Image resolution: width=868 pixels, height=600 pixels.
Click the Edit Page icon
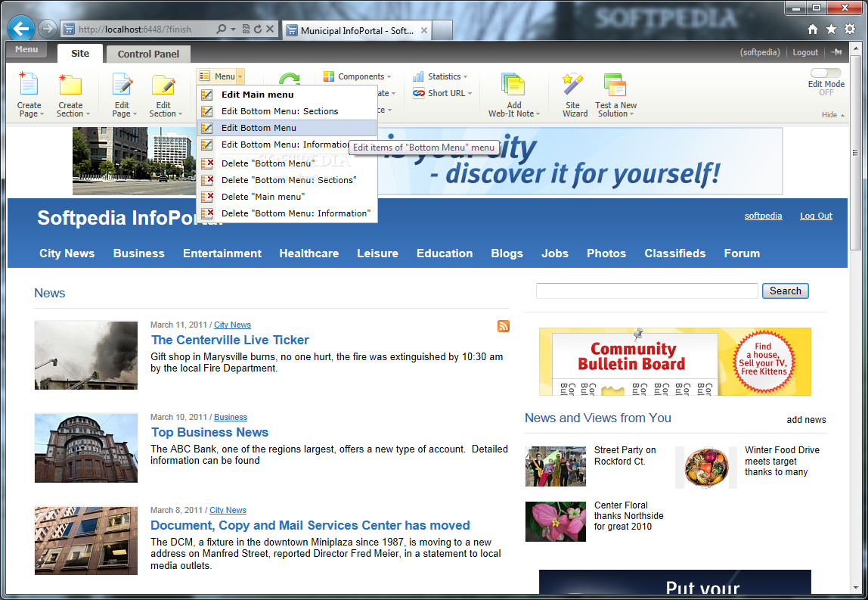pos(122,84)
